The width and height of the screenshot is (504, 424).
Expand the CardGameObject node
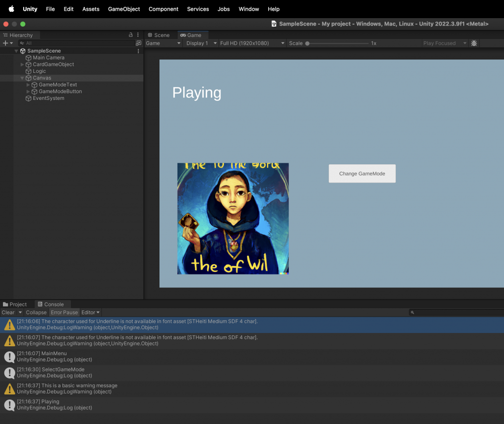click(22, 64)
